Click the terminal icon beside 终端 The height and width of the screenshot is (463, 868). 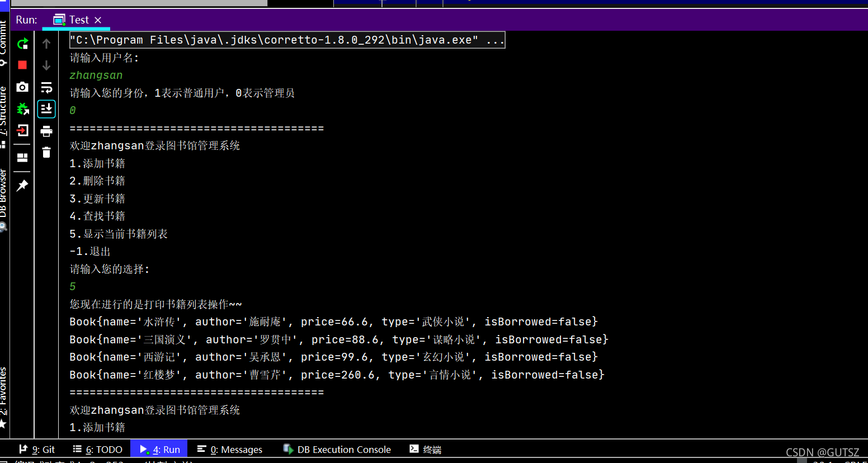pyautogui.click(x=414, y=448)
